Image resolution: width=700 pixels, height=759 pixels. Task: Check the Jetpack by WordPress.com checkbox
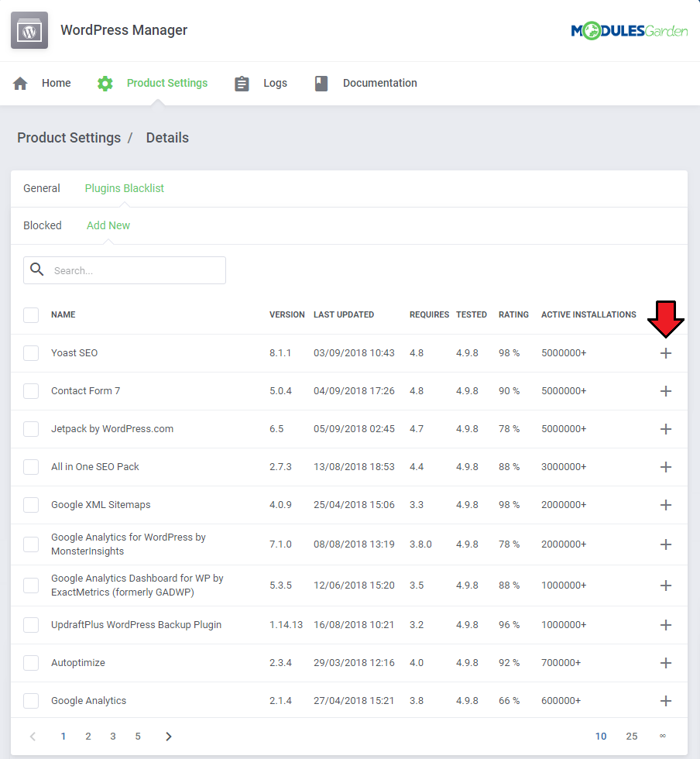point(31,429)
